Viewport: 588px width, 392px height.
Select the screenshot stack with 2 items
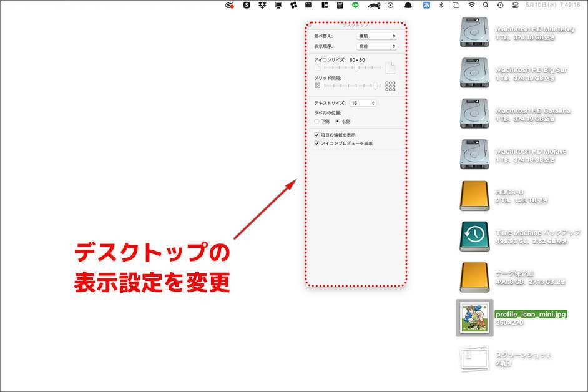pyautogui.click(x=474, y=359)
